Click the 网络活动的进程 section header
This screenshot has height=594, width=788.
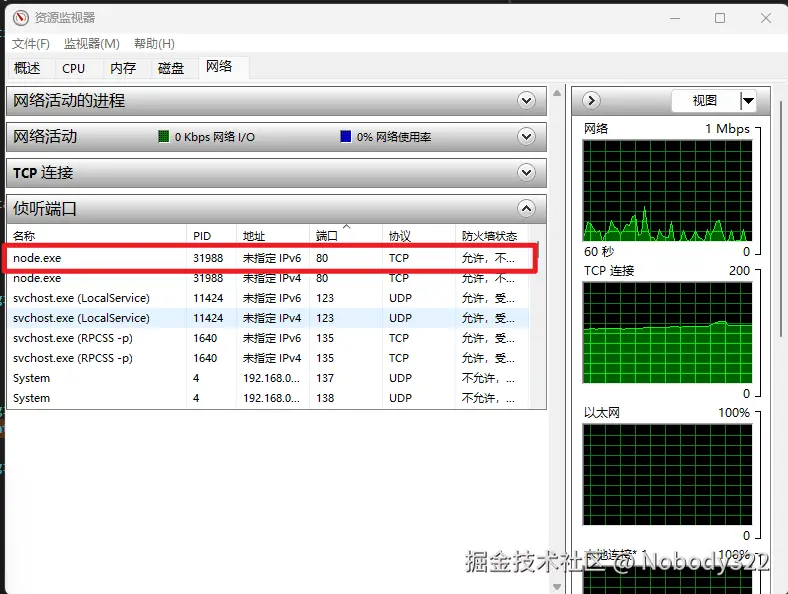tap(276, 101)
